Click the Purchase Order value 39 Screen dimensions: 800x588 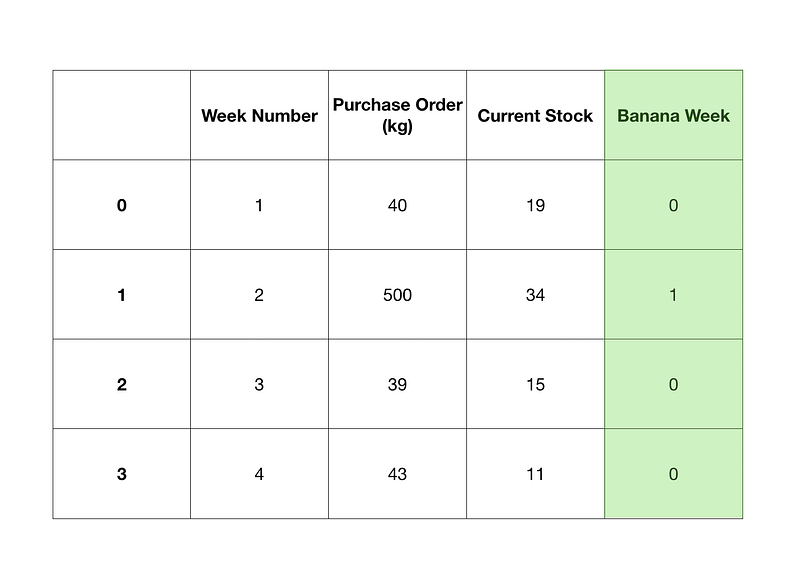click(397, 384)
